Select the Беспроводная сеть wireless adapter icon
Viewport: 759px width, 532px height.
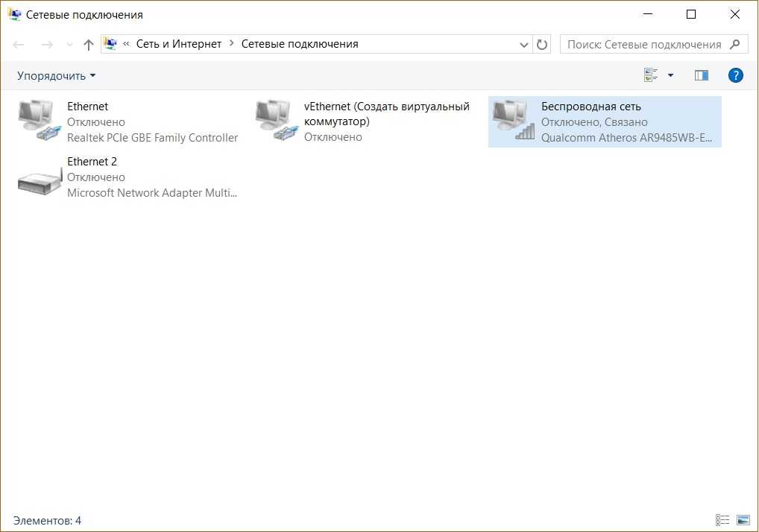click(x=514, y=121)
